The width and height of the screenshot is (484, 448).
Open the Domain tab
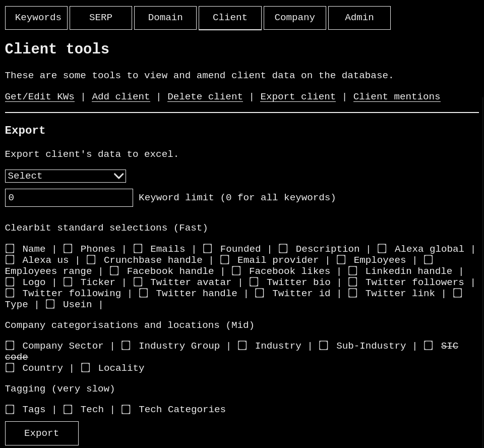(x=165, y=18)
